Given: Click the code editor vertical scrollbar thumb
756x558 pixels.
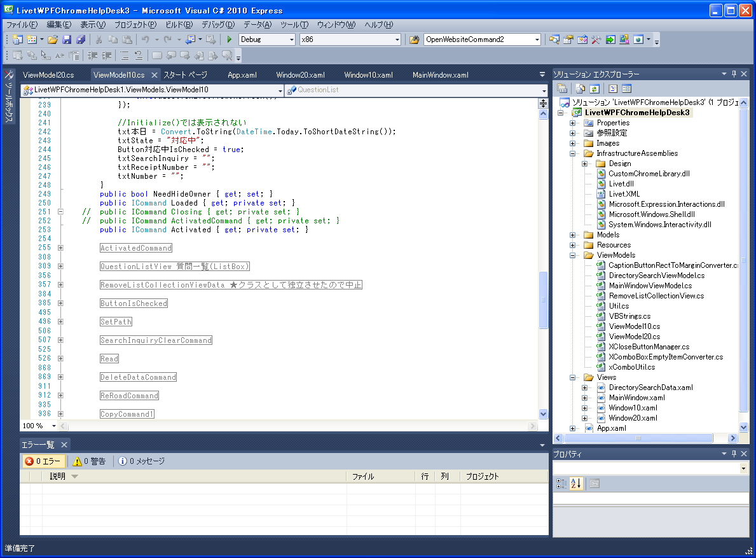Looking at the screenshot, I should click(x=544, y=300).
